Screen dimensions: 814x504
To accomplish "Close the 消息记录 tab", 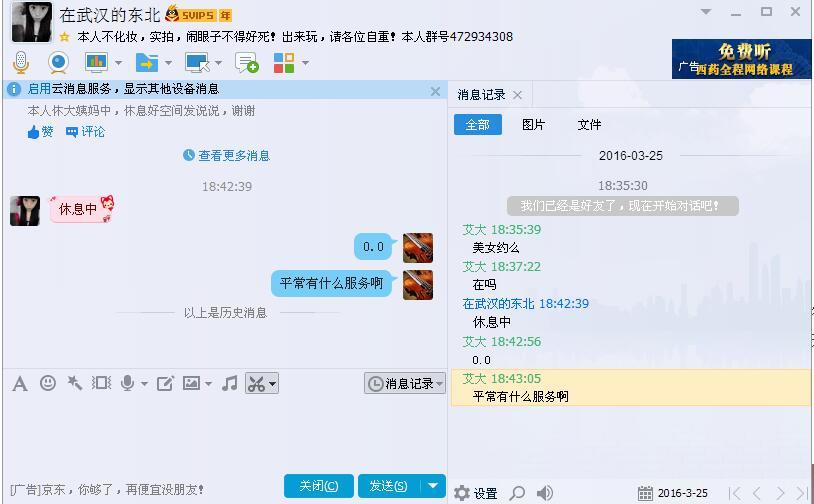I will click(517, 95).
